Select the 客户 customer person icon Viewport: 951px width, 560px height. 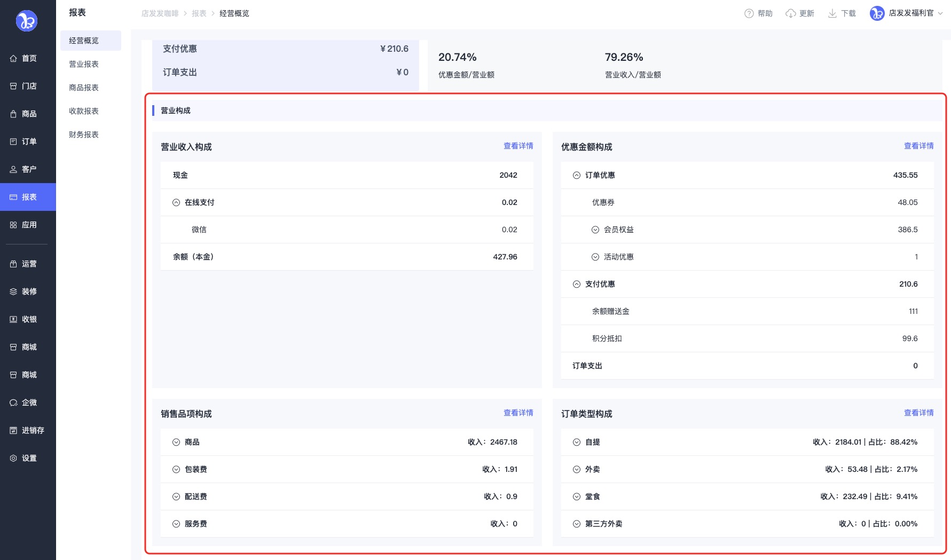click(x=13, y=170)
